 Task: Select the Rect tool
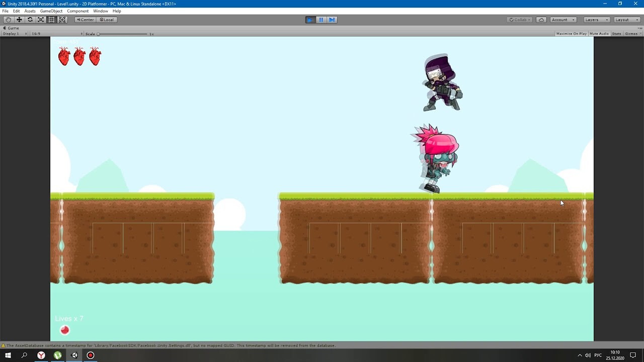click(x=51, y=20)
